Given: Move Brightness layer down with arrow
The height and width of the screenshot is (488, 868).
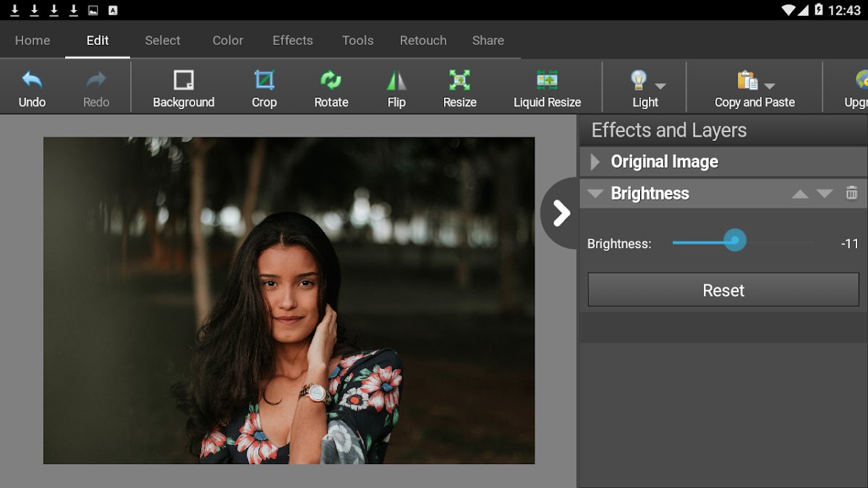Looking at the screenshot, I should click(825, 194).
